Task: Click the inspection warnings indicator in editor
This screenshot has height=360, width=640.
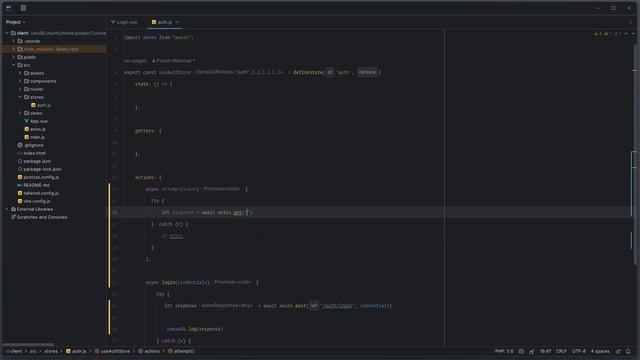Action: point(608,33)
